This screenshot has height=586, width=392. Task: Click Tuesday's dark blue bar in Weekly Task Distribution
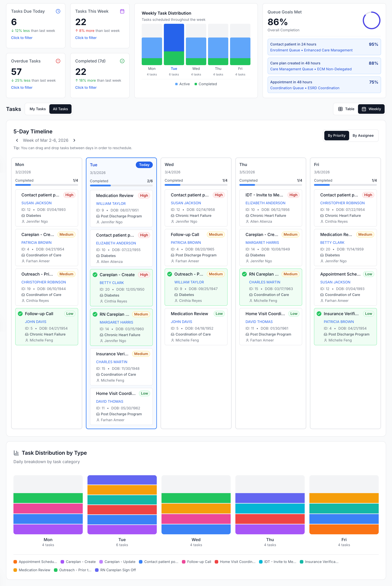pos(174,38)
